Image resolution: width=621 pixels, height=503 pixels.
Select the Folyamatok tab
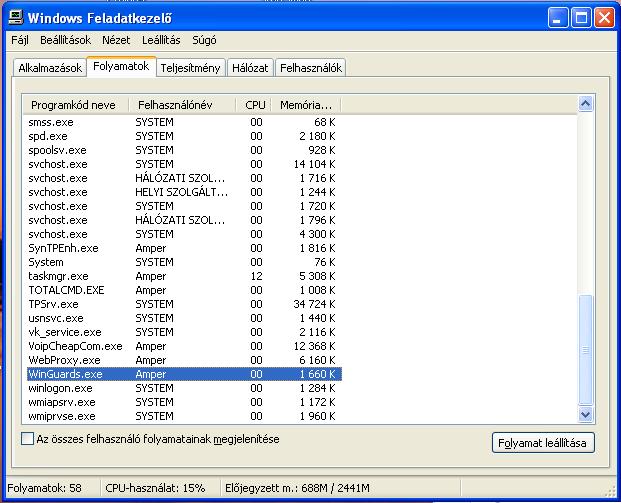coord(121,66)
